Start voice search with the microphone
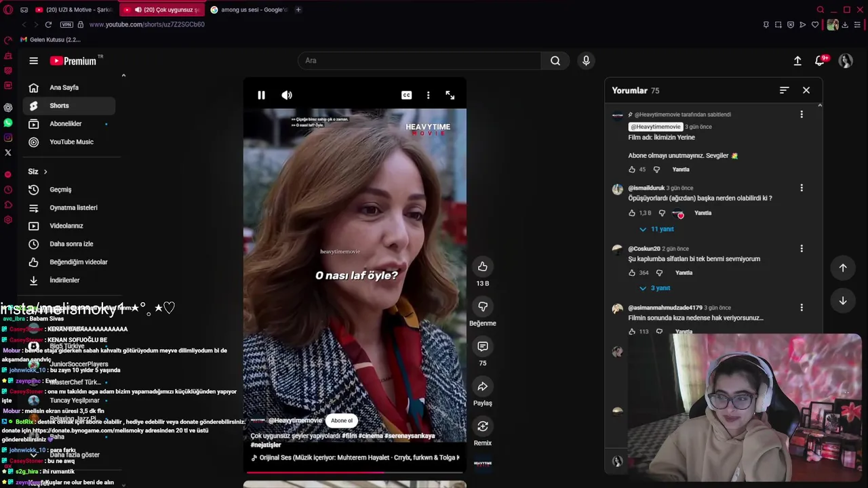 click(586, 60)
